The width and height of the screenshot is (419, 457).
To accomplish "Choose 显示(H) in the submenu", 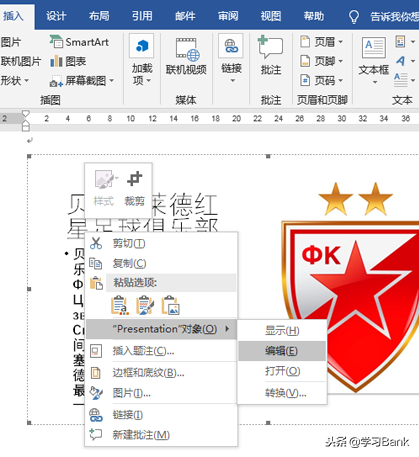I will pos(282,330).
